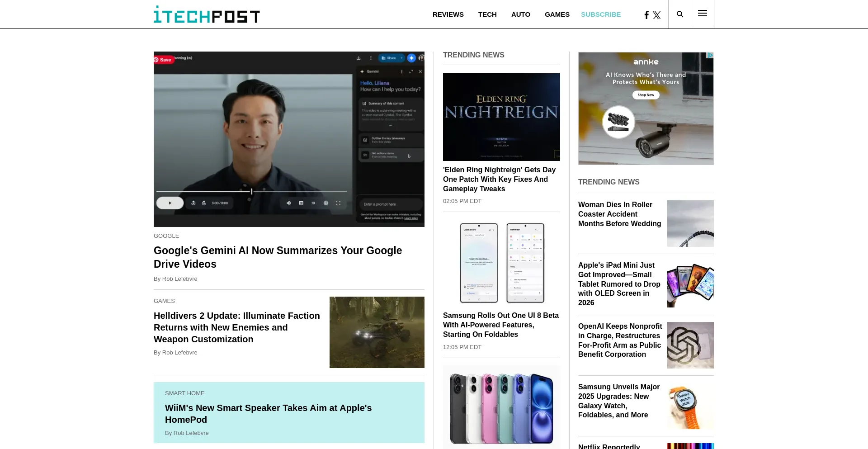This screenshot has width=868, height=449.
Task: Open the Woman Dies In Roller Coaster headline
Action: tap(619, 214)
